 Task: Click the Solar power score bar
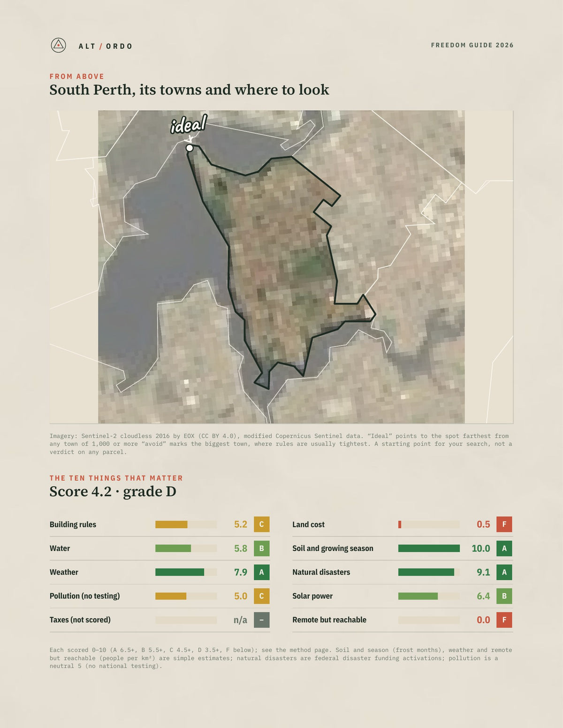tap(429, 596)
